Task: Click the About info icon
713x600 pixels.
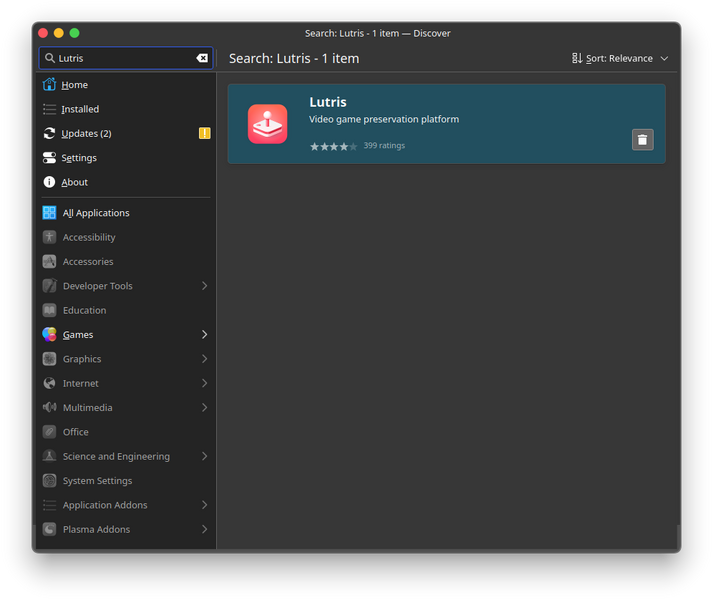Action: tap(49, 182)
